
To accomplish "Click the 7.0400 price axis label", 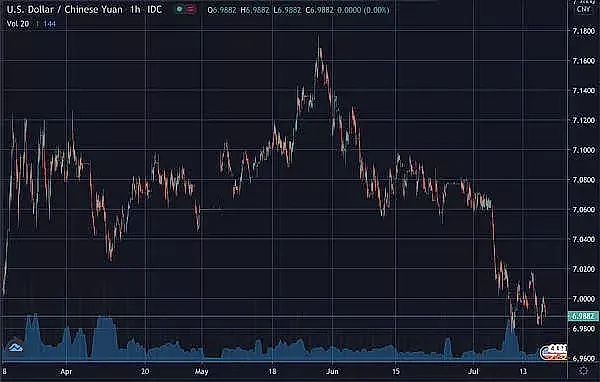I will click(584, 240).
